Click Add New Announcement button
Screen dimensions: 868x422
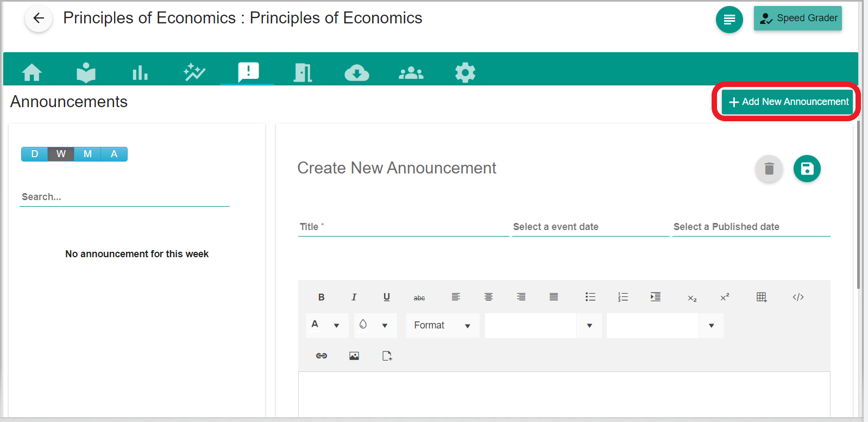[788, 102]
